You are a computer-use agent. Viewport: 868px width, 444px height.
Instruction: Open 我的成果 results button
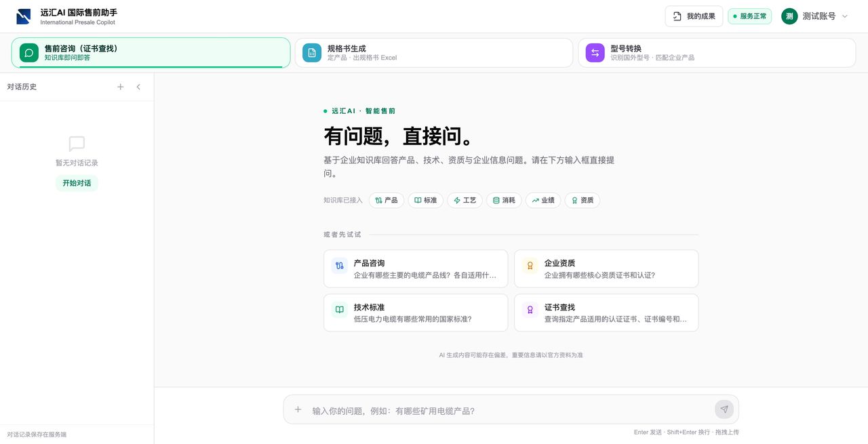pyautogui.click(x=694, y=16)
